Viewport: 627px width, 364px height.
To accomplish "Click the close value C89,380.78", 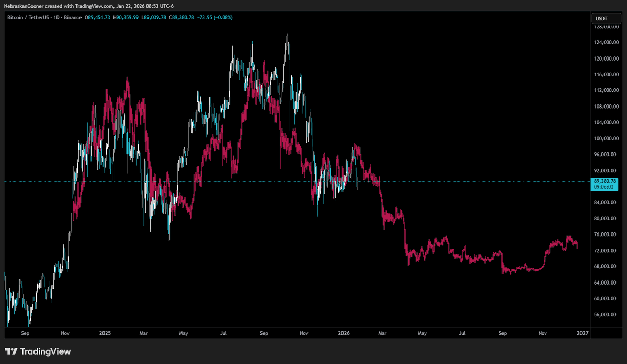I will point(181,18).
